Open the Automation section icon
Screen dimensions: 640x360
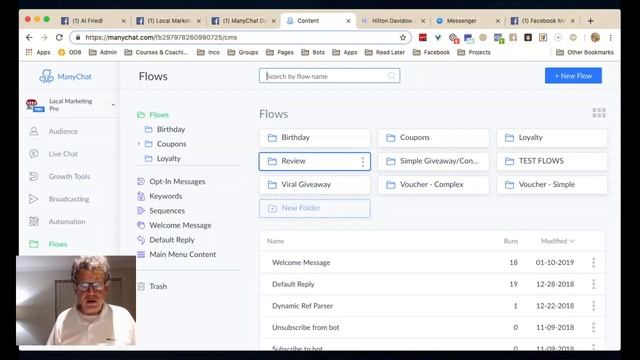pos(34,222)
